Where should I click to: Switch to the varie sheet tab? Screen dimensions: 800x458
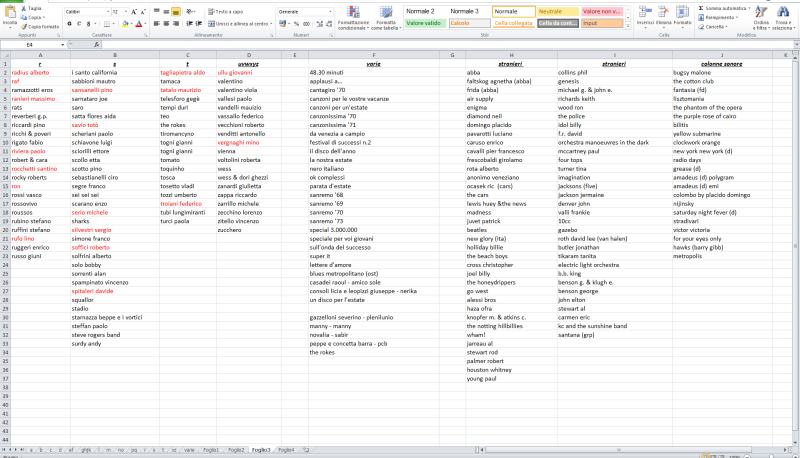[x=189, y=450]
